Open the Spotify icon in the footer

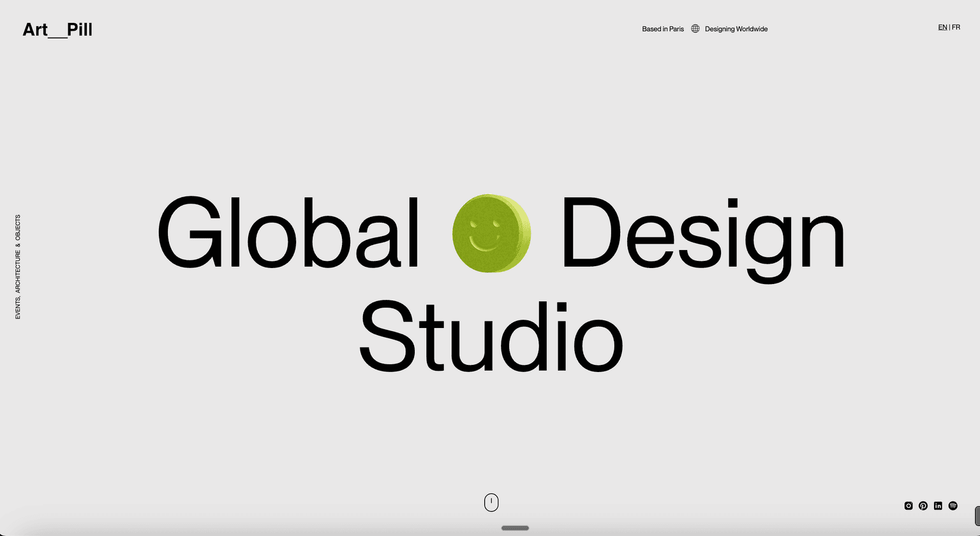(x=953, y=505)
